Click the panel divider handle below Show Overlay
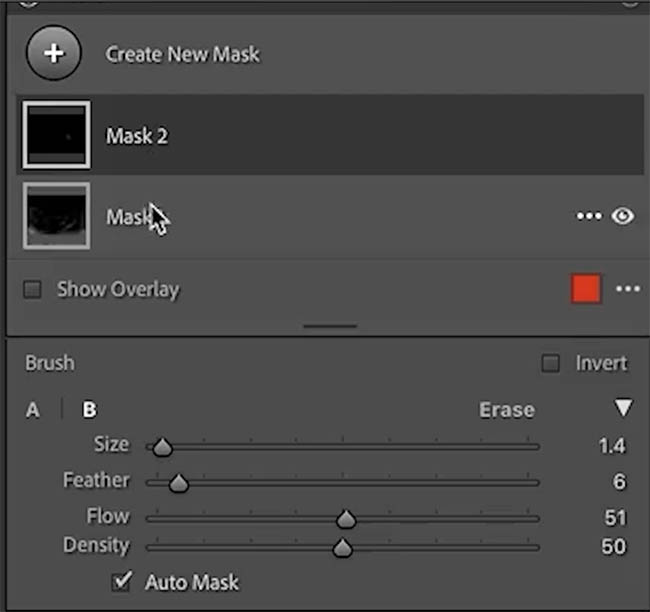The image size is (650, 612). (330, 326)
